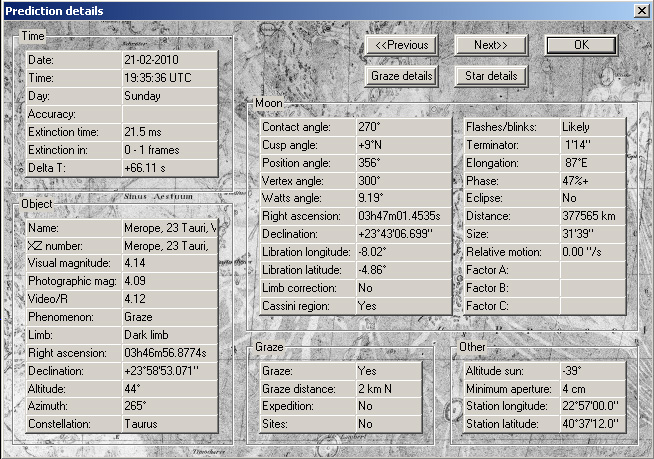Select station latitude 40°37'12.0"
This screenshot has width=654, height=459.
click(593, 424)
